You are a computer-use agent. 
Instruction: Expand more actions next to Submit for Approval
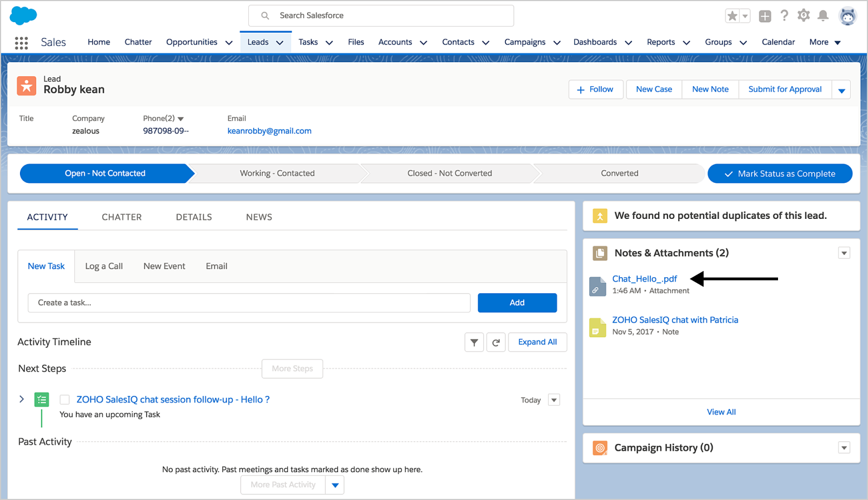(841, 90)
